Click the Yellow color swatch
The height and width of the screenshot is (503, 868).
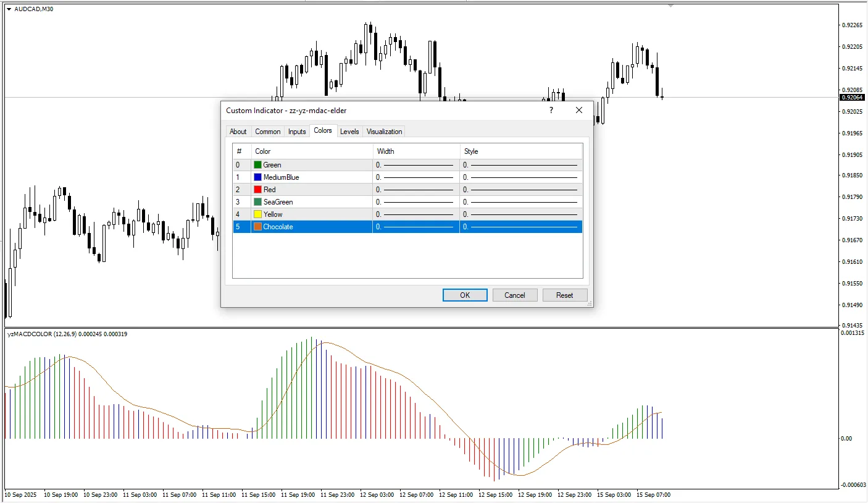click(257, 214)
